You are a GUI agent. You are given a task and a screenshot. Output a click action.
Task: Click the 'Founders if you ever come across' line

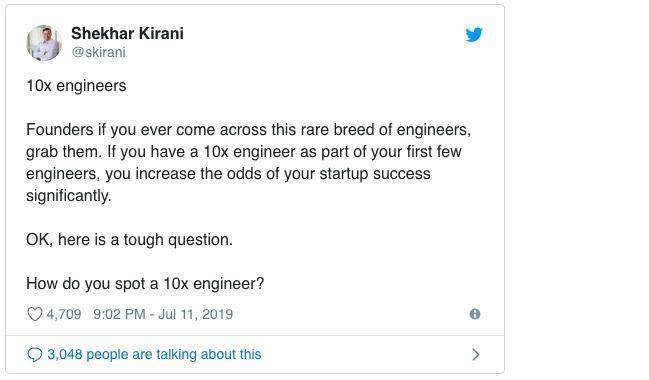[x=248, y=130]
